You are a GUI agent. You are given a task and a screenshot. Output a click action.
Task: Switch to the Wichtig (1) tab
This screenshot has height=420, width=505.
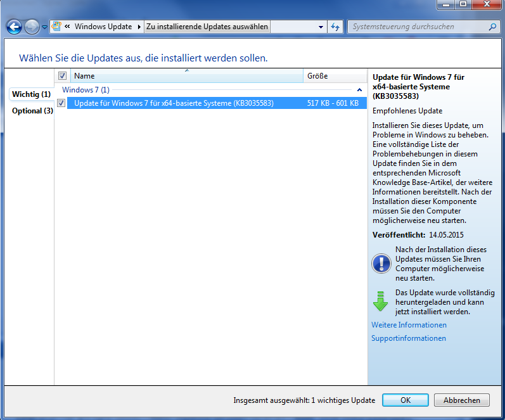[x=31, y=94]
